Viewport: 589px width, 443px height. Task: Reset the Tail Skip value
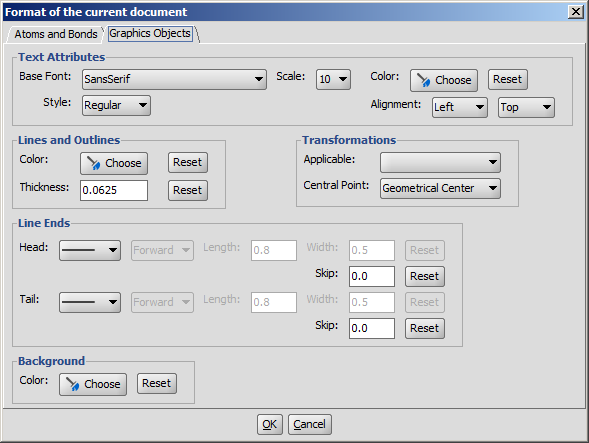coord(425,328)
